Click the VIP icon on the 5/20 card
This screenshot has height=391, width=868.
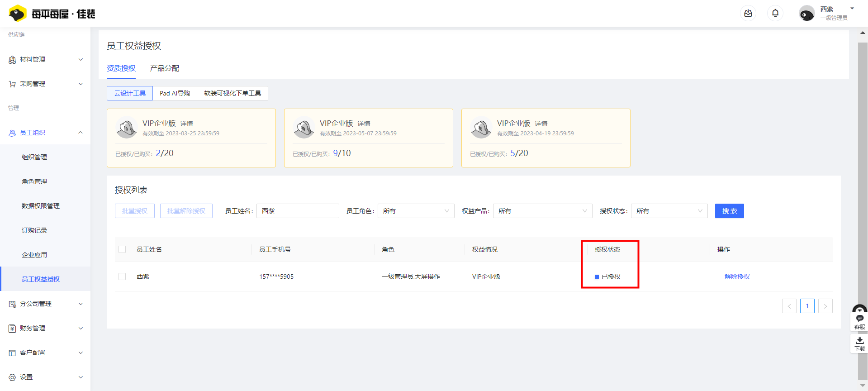pyautogui.click(x=481, y=128)
